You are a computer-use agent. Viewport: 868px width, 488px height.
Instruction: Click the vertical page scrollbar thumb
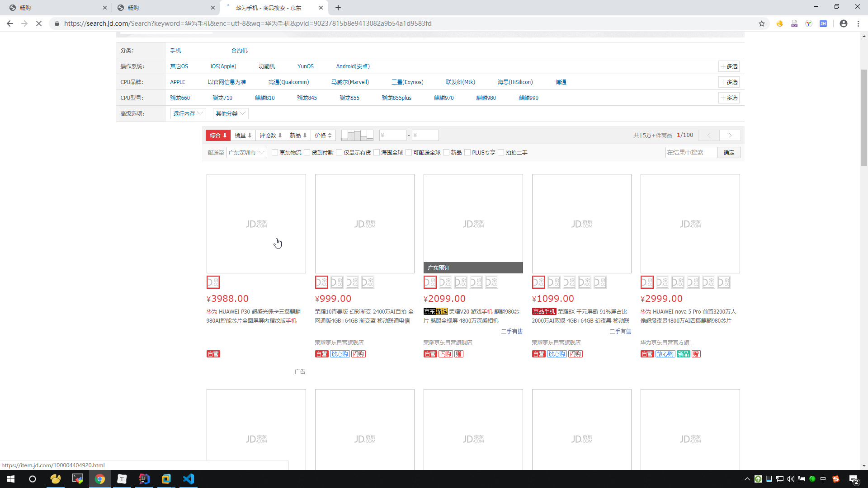click(x=864, y=117)
